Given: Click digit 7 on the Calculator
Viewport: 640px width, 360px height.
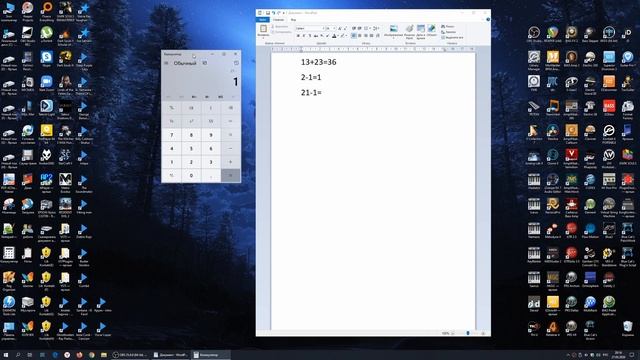Looking at the screenshot, I should [171, 135].
